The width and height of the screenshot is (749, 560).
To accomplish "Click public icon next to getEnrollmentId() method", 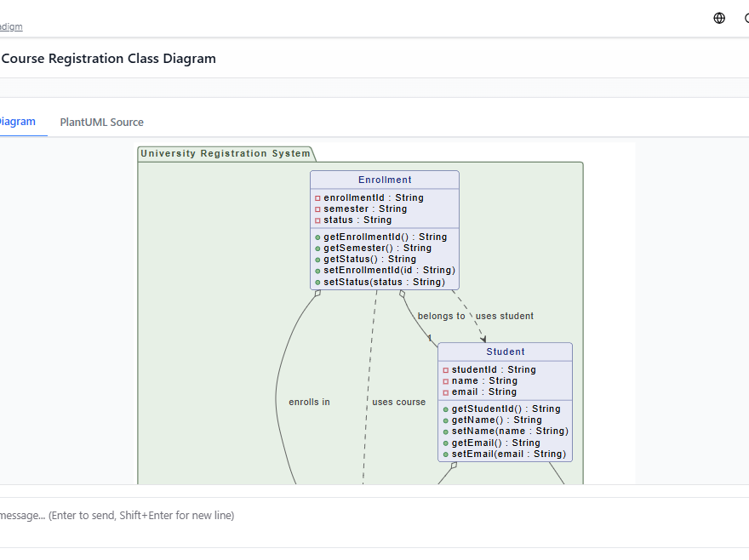I will pyautogui.click(x=318, y=237).
